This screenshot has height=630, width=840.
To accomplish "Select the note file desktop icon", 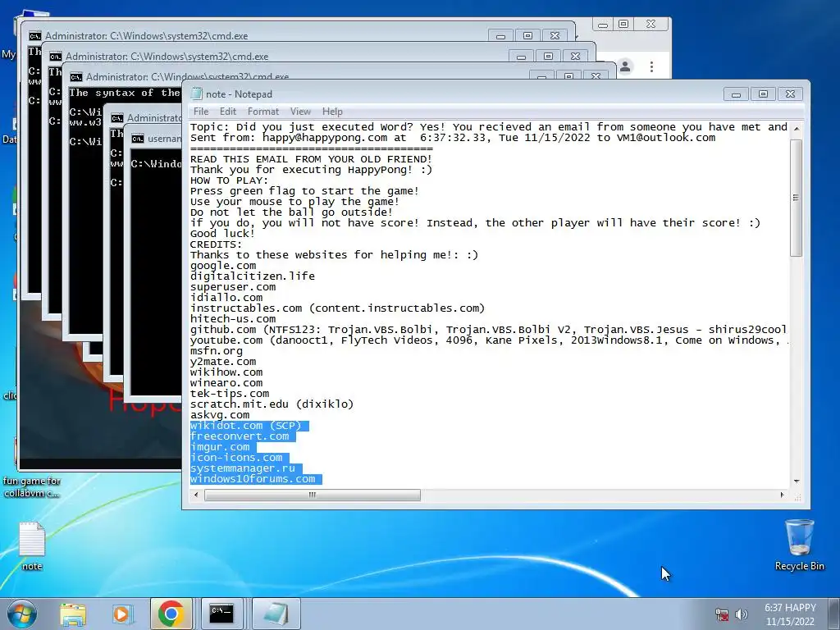I will [x=32, y=546].
